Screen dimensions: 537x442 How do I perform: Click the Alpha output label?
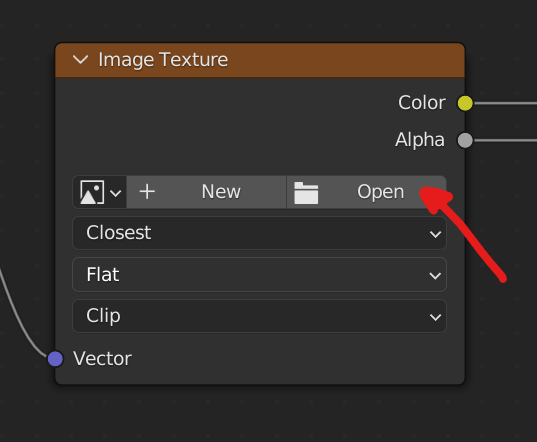click(420, 140)
